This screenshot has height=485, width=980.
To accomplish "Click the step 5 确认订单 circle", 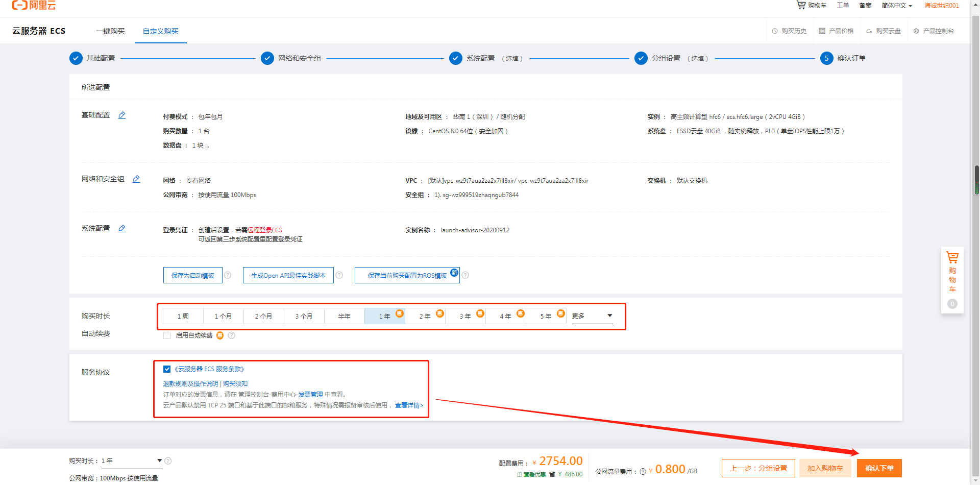I will click(x=827, y=58).
